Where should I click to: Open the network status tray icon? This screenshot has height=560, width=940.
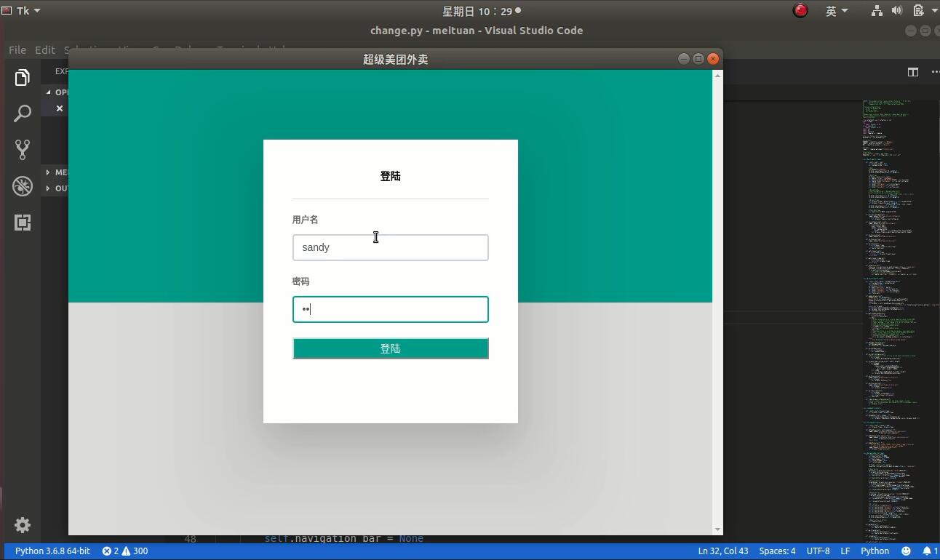(877, 11)
